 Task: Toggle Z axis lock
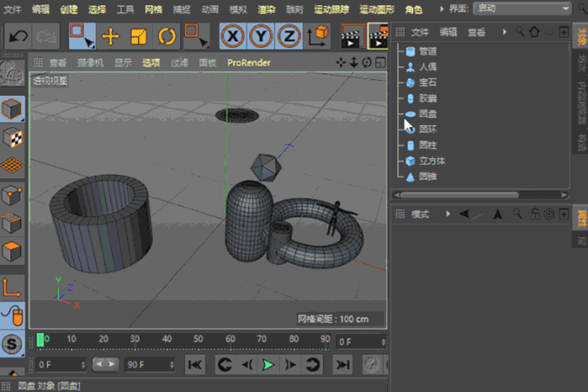[x=289, y=36]
